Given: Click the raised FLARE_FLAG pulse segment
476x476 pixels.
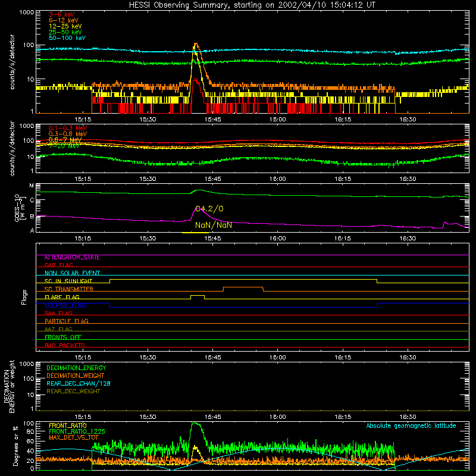Looking at the screenshot, I should (198, 295).
